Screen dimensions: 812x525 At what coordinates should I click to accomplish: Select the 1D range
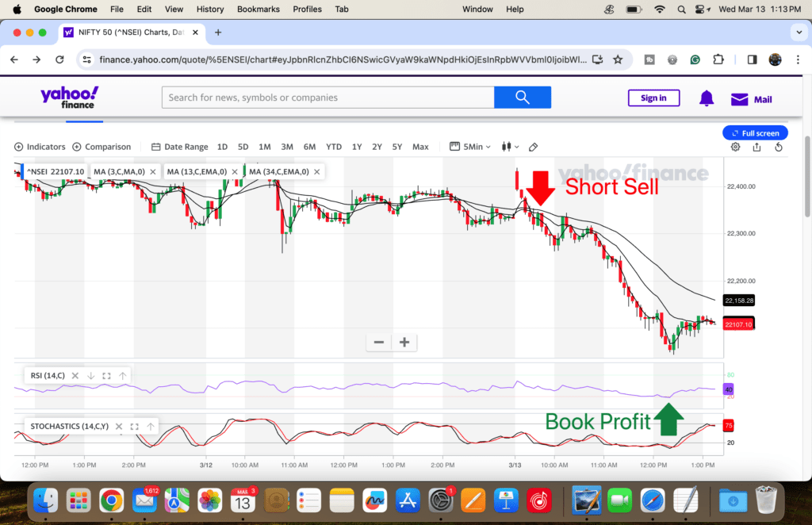(x=222, y=147)
